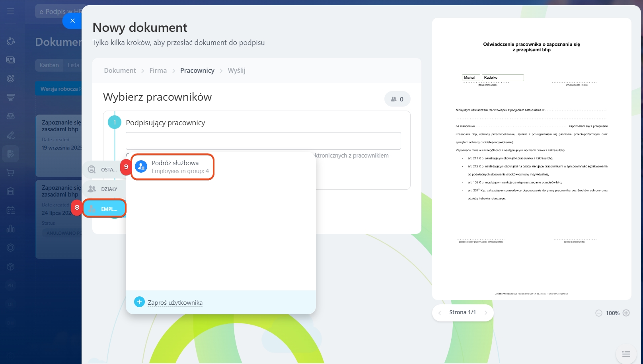The image size is (643, 364).
Task: Open the list widget at bottom right
Action: 626,354
